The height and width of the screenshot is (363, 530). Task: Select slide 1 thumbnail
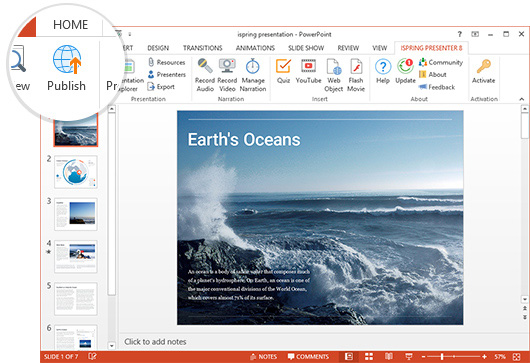pos(76,130)
